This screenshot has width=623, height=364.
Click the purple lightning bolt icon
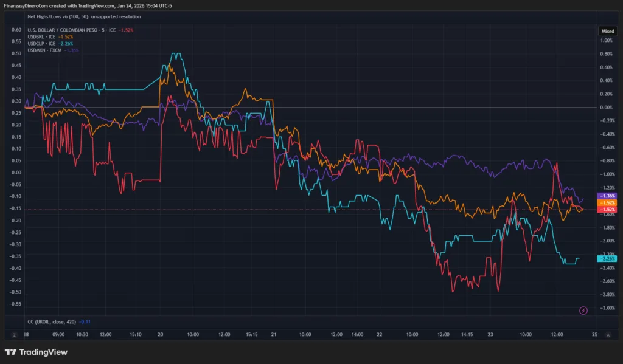583,311
